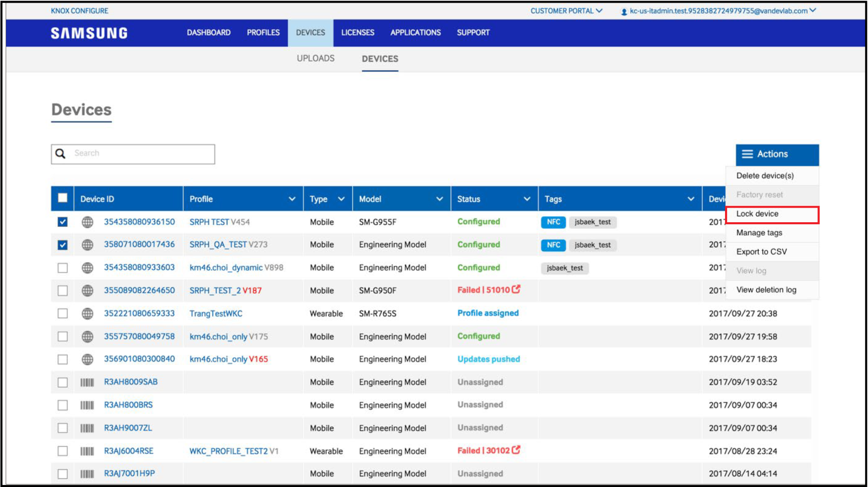Open device ID link R3AJ6004RSE

tap(128, 451)
